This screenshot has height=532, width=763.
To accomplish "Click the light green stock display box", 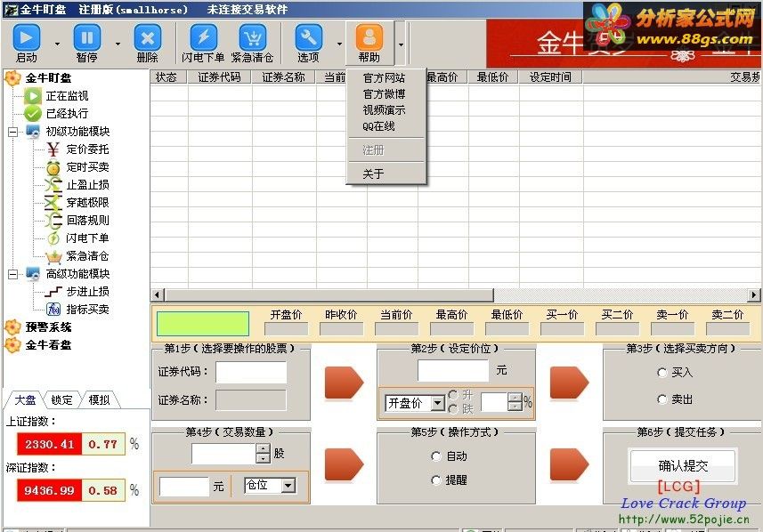I will [203, 324].
